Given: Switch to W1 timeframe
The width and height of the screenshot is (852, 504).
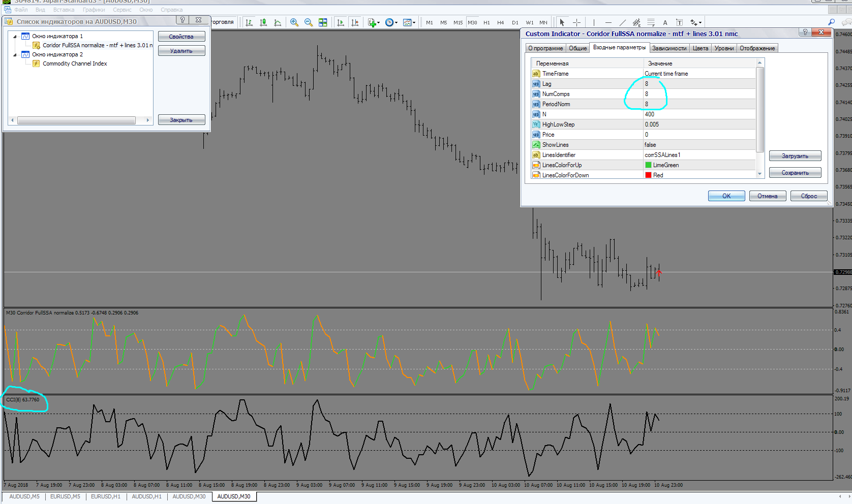Looking at the screenshot, I should point(530,22).
